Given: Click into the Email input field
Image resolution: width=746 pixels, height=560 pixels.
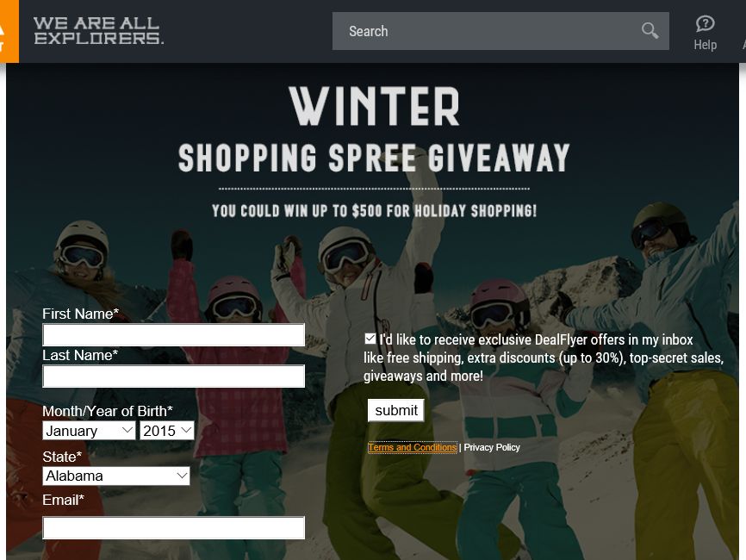Looking at the screenshot, I should [x=174, y=527].
